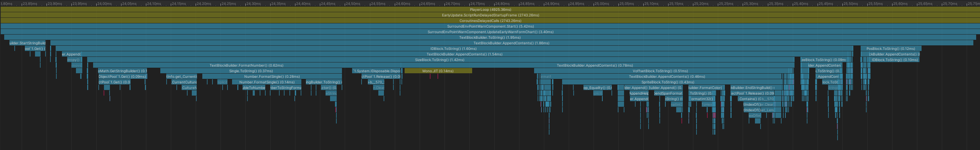This screenshot has width=980, height=150.
Task: Select SizeBlock.ToString() (1.42ms) sample
Action: pos(440,60)
